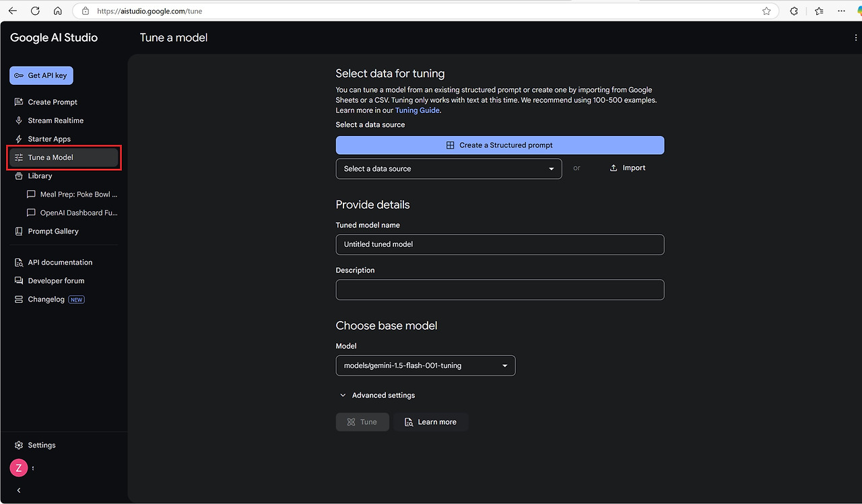Click the Z account avatar
The height and width of the screenshot is (504, 862).
(18, 468)
